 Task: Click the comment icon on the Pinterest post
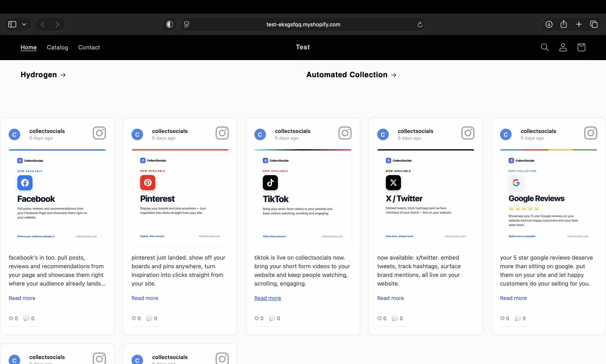pyautogui.click(x=149, y=318)
